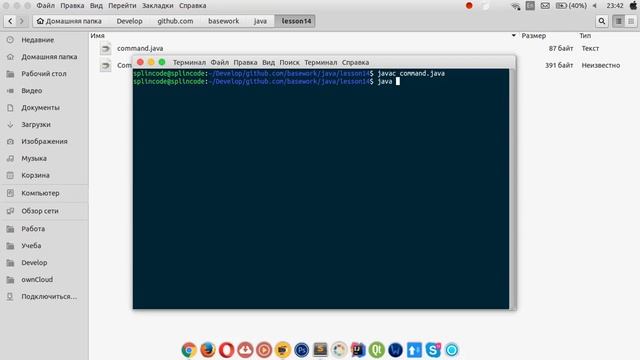Viewport: 640px width, 360px height.
Task: Navigate to java breadcrumb
Action: coord(260,21)
